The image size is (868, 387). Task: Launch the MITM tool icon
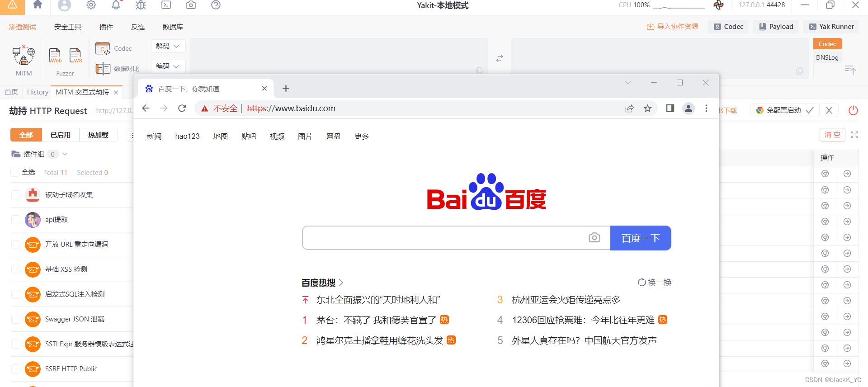24,56
